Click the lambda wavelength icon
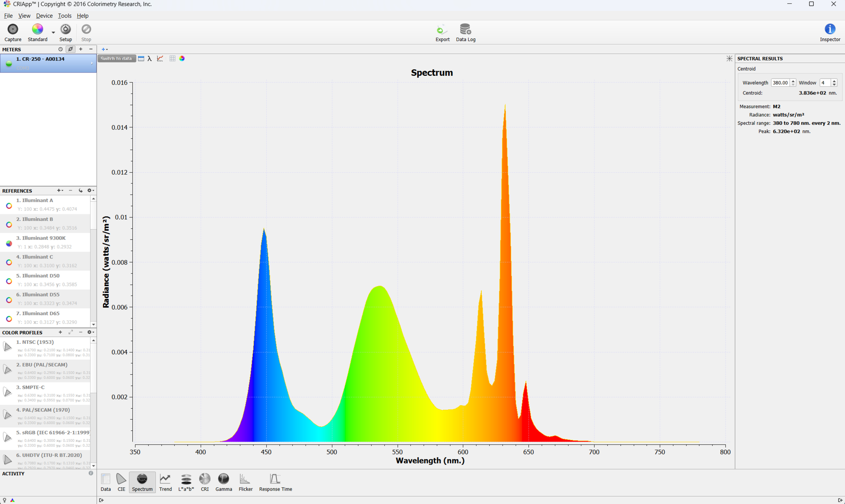The width and height of the screenshot is (845, 504). [149, 59]
